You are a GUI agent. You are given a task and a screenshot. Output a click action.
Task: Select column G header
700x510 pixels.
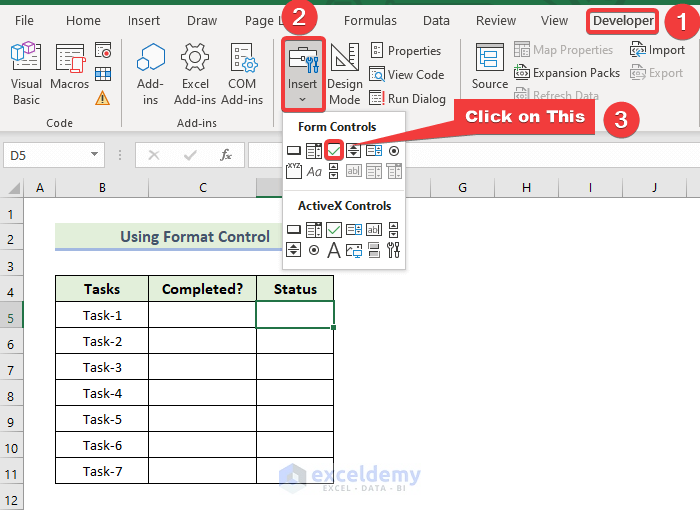(462, 188)
